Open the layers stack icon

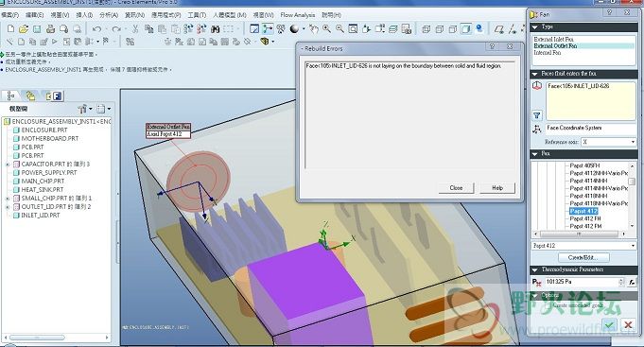pyautogui.click(x=393, y=28)
